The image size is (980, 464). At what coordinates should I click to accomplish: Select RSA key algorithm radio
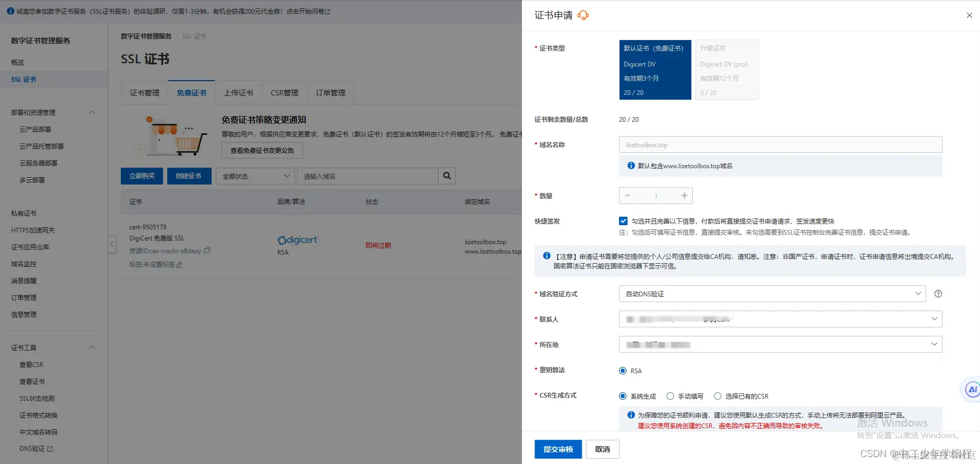[x=623, y=371]
